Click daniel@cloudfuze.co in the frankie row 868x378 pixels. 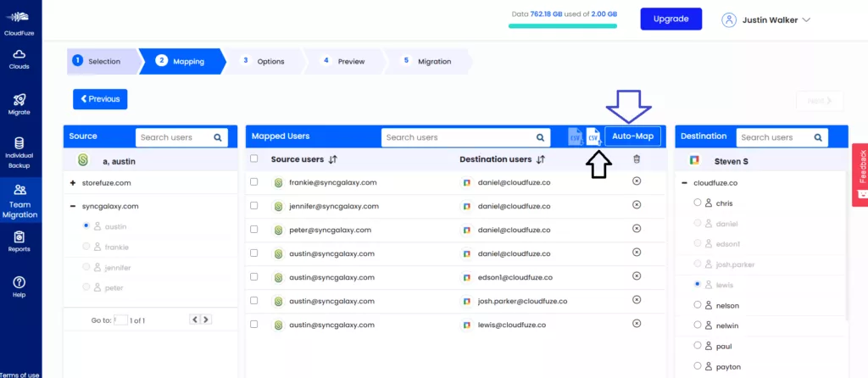coord(515,182)
